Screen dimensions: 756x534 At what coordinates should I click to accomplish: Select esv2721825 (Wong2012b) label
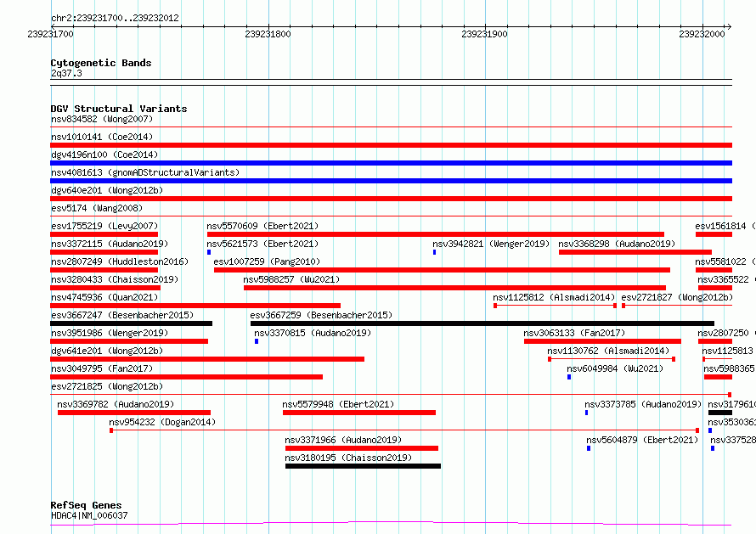107,386
